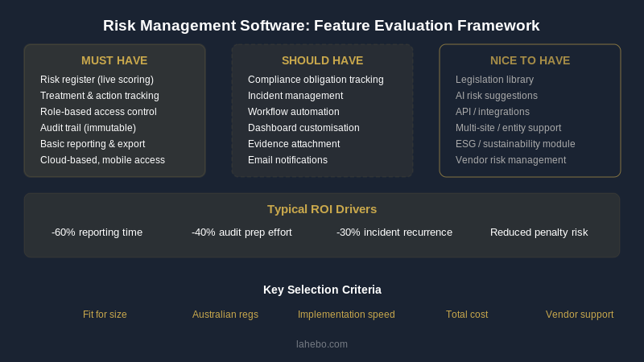Click 'Evidence attachment' item
Image resolution: width=644 pixels, height=362 pixels.
point(294,144)
